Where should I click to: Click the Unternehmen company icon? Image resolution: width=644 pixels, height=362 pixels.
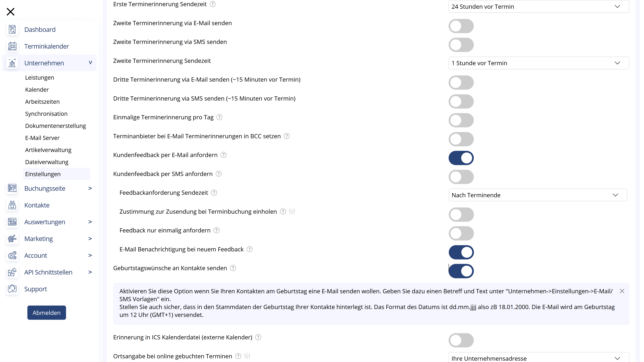pos(12,63)
